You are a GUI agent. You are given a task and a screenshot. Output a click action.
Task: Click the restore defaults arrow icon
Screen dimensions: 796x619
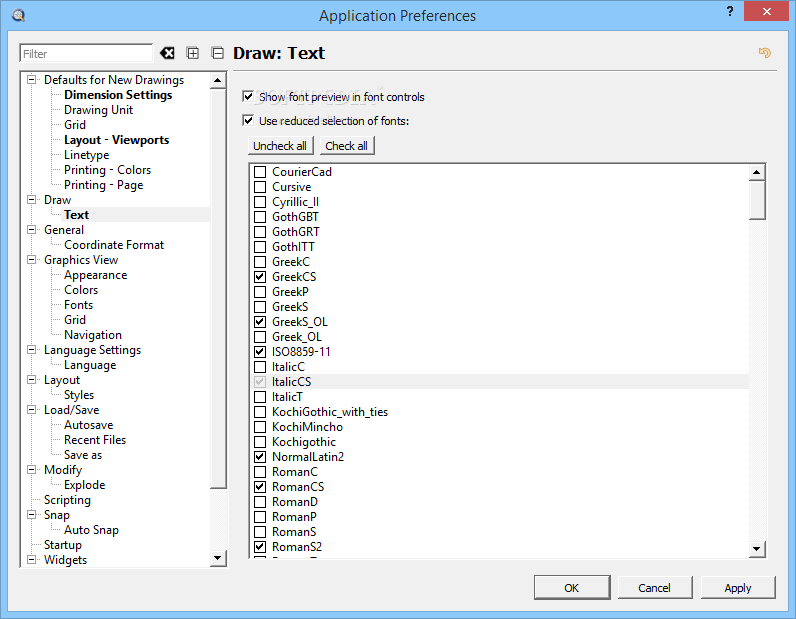coord(765,53)
